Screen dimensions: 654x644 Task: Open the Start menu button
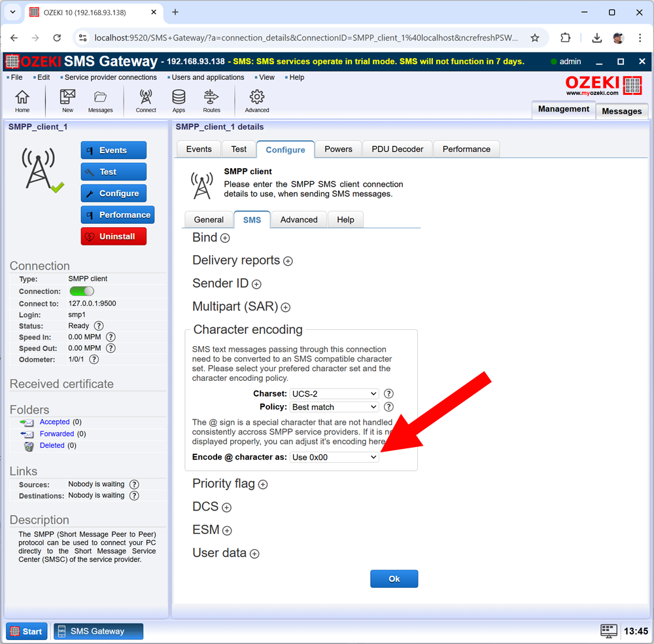[26, 631]
